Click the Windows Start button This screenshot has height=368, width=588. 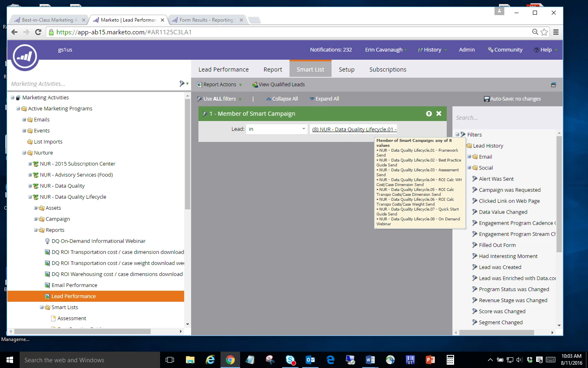10,360
